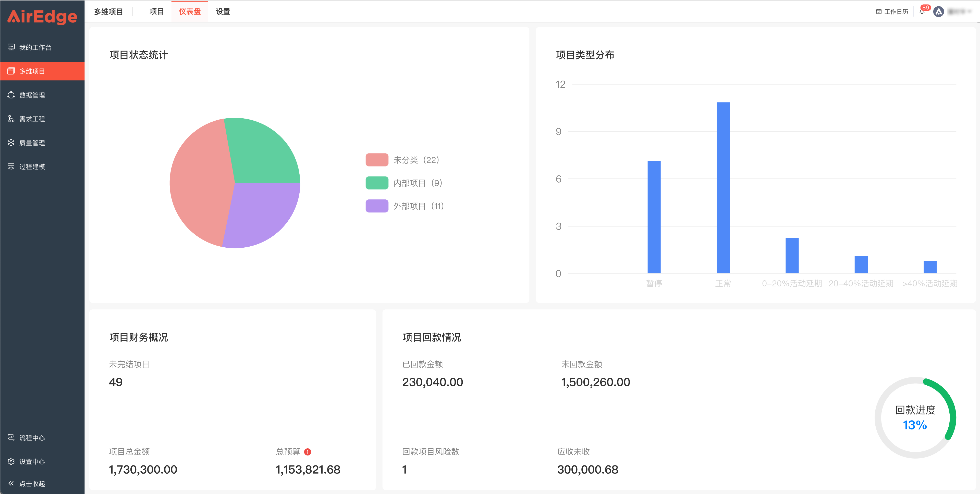Expand the user account dropdown arrow
This screenshot has height=494, width=980.
970,11
